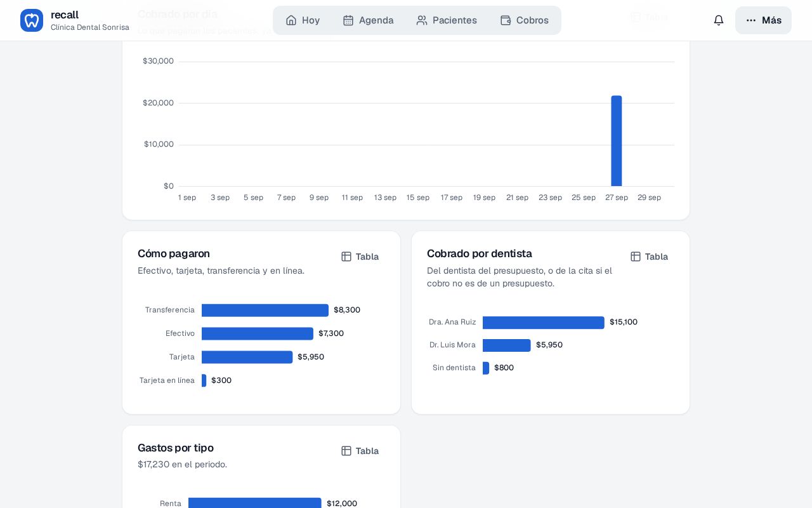Show Gastos por tipo as Tabla
This screenshot has width=812, height=508.
click(360, 451)
